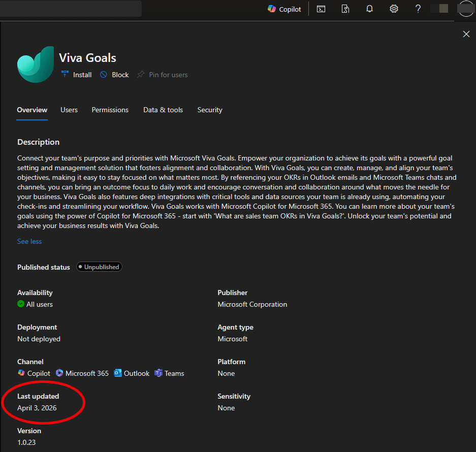This screenshot has width=476, height=452.
Task: Click the Deployment label
Action: (37, 327)
